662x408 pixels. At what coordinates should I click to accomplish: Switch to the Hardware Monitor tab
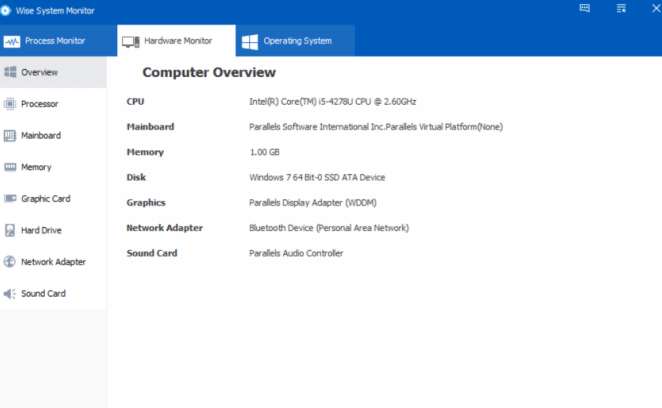pos(176,41)
